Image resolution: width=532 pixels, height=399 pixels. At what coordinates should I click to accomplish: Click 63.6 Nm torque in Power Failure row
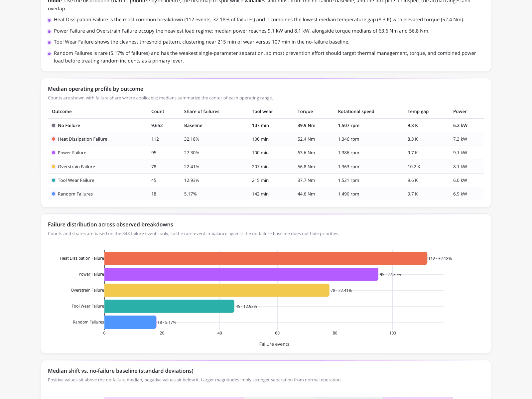point(306,153)
